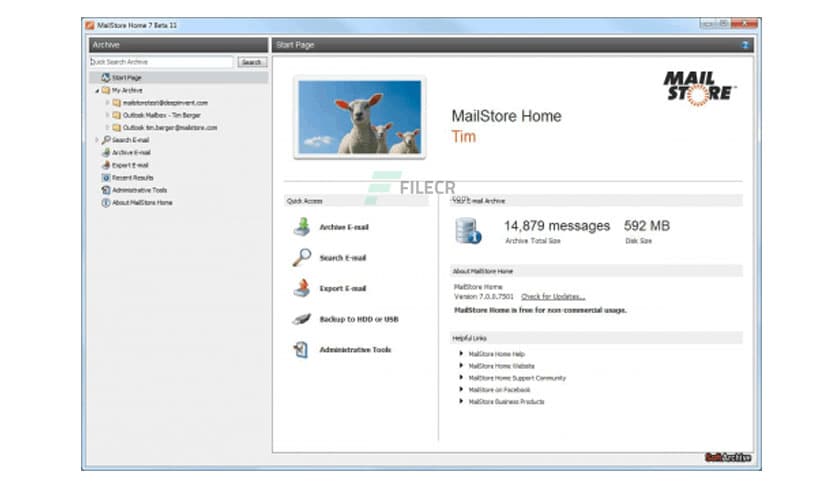
Task: Click in the Quick Search Archive field
Action: coord(162,62)
